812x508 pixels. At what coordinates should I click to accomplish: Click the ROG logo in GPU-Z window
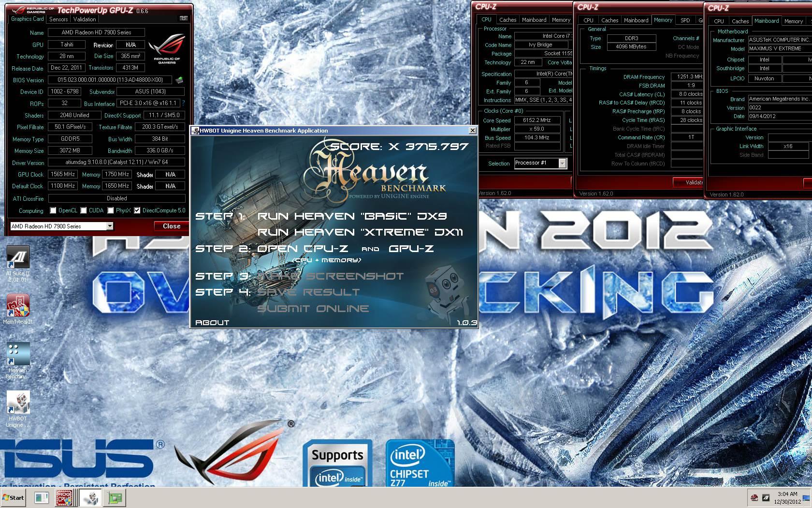pyautogui.click(x=167, y=48)
